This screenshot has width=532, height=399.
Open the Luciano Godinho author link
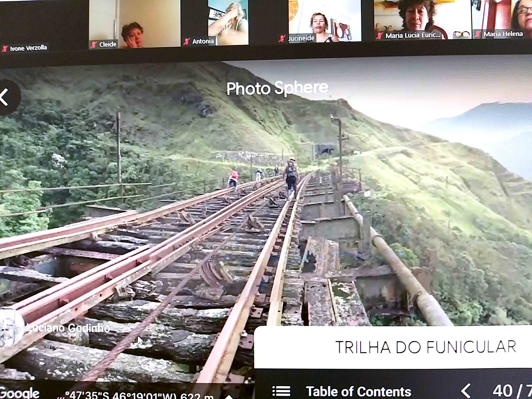coord(69,328)
